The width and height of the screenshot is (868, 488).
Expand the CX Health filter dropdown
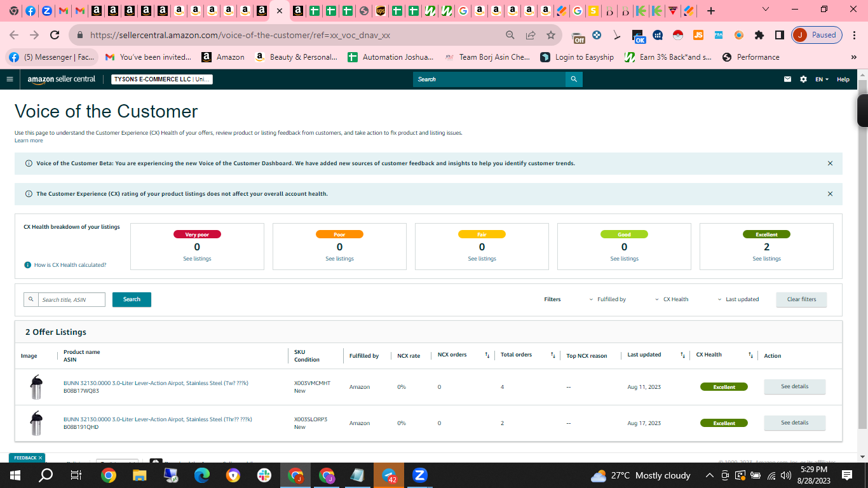[x=672, y=299]
